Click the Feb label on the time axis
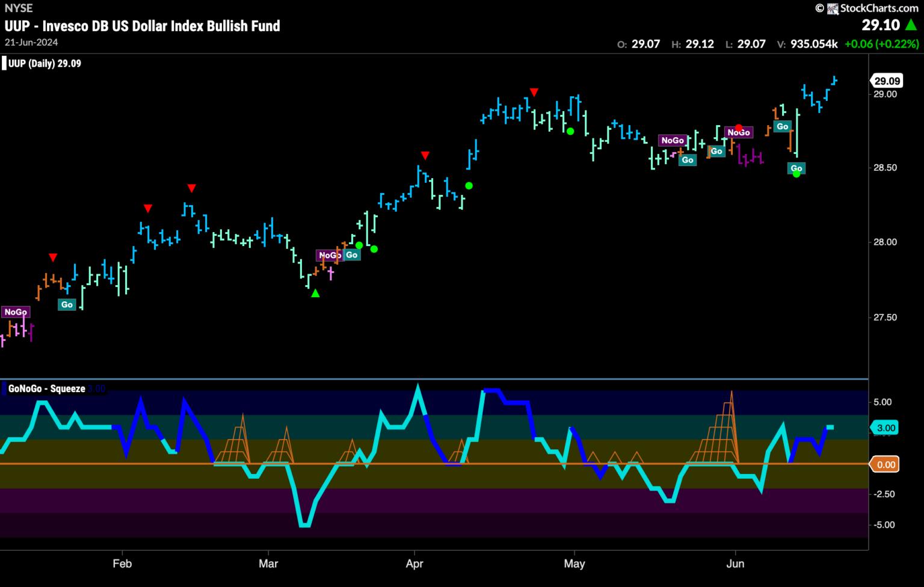Screen dimensions: 924x587 pyautogui.click(x=122, y=564)
